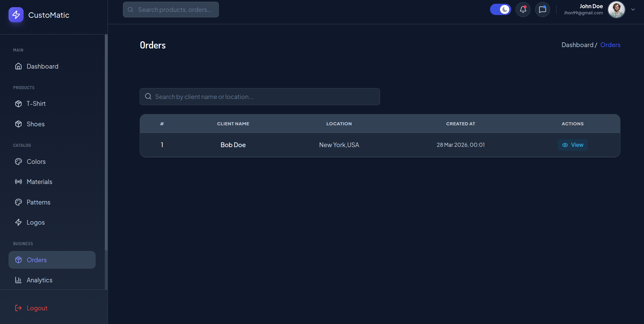
Task: Click the Patterns palette icon
Action: tap(18, 202)
